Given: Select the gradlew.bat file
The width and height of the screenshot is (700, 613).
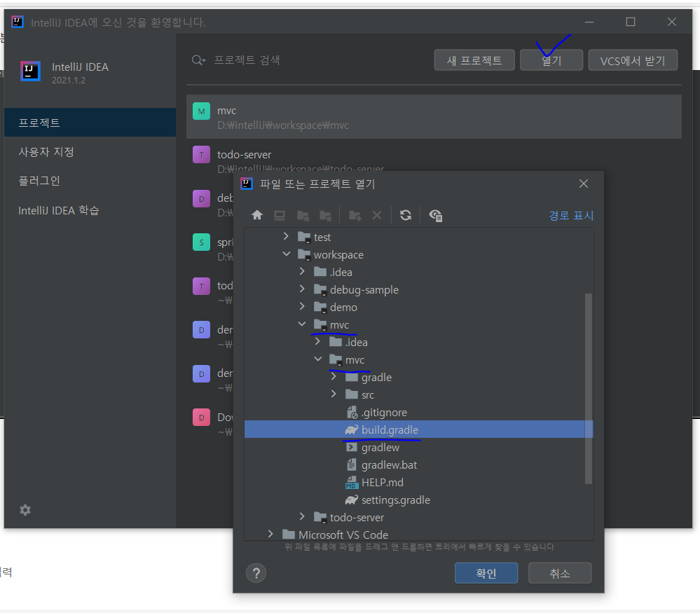Looking at the screenshot, I should point(419,464).
